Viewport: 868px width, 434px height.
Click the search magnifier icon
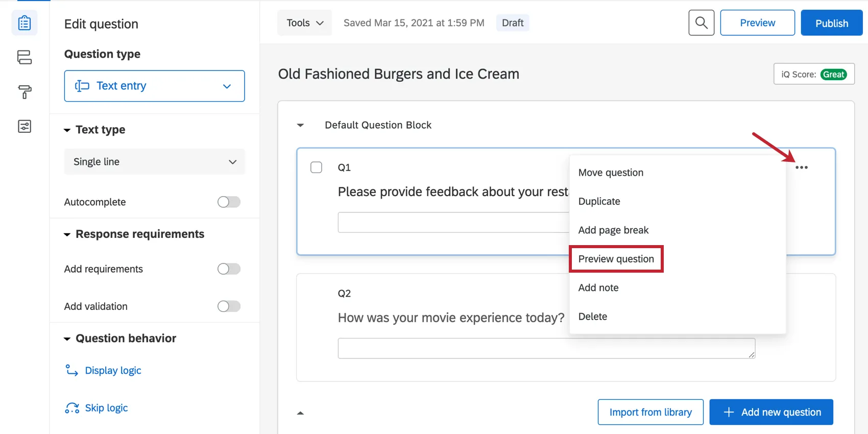coord(701,23)
